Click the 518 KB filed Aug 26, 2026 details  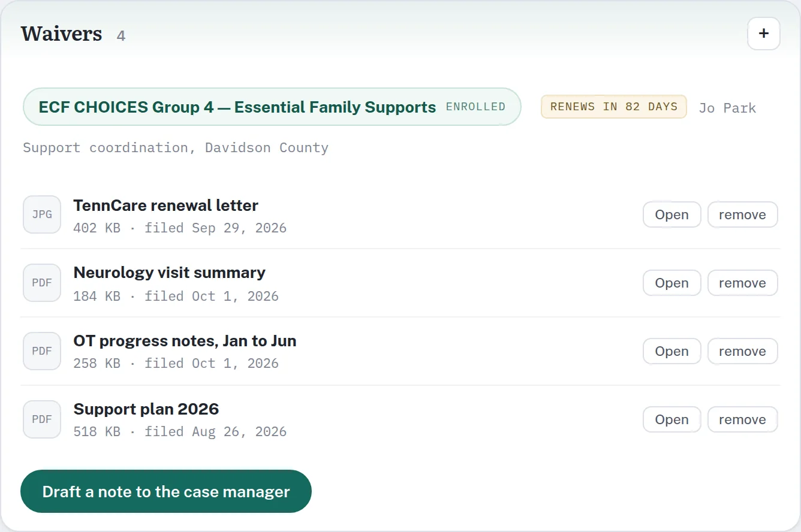180,431
